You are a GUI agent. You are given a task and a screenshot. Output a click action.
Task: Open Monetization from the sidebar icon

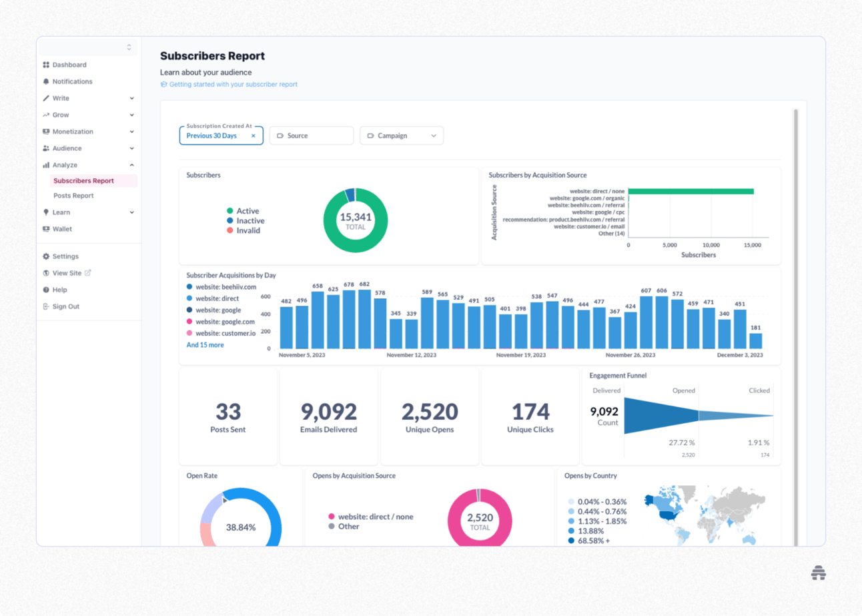point(45,131)
